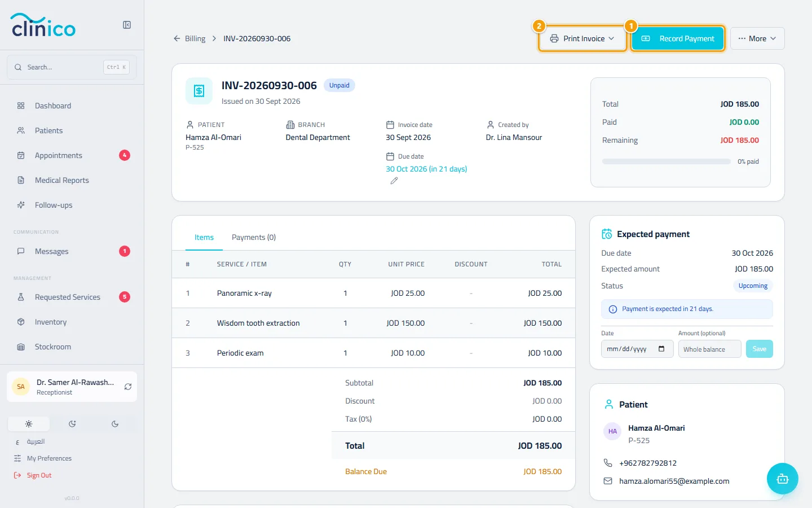Click the Appointments badge showing 4
812x508 pixels.
(125, 155)
